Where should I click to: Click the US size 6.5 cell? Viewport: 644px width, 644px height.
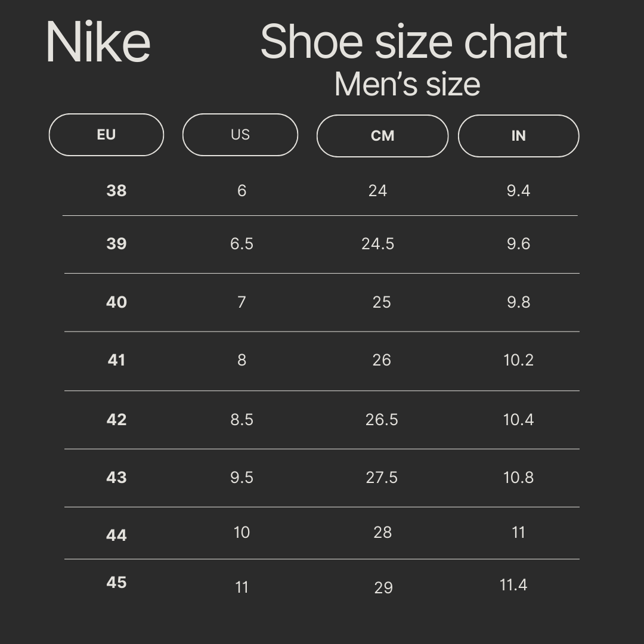click(241, 244)
